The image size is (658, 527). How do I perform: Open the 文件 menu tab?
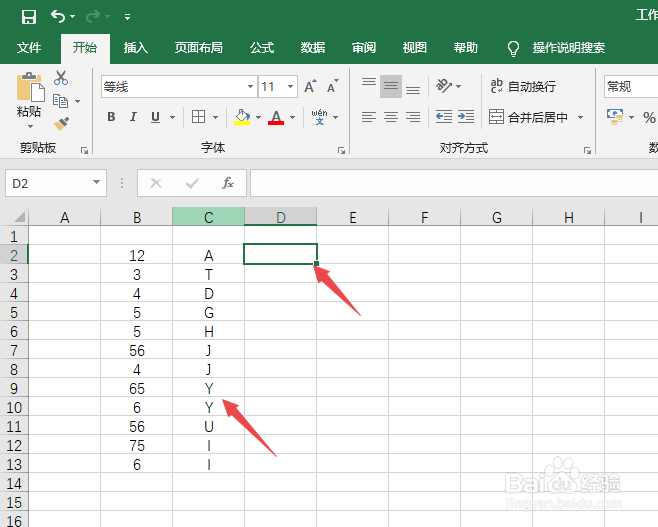coord(29,48)
